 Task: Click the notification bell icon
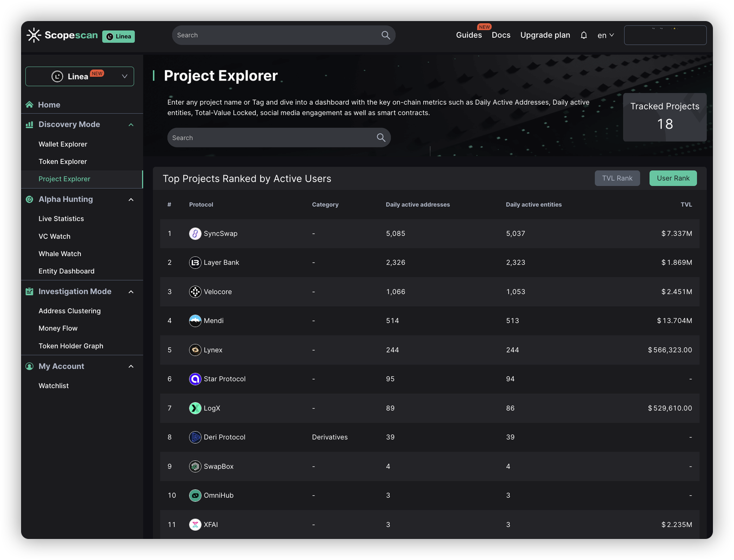click(x=584, y=35)
